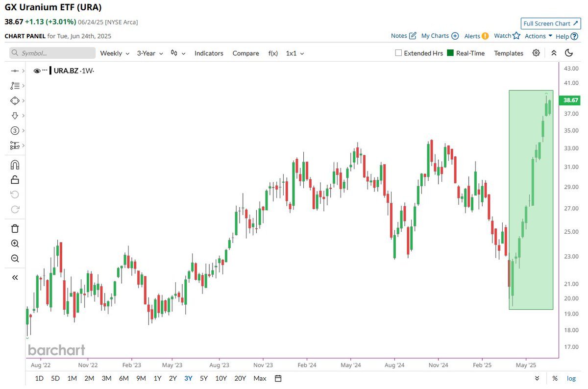Select the trend line drawing tool
The image size is (588, 389).
point(14,72)
